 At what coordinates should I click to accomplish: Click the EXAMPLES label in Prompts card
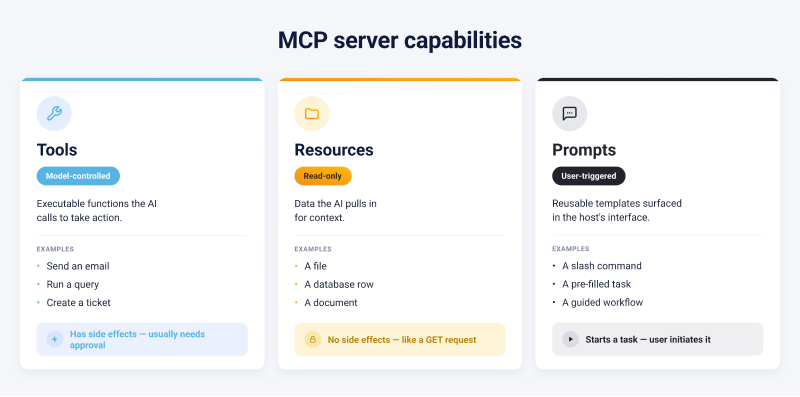tap(570, 249)
